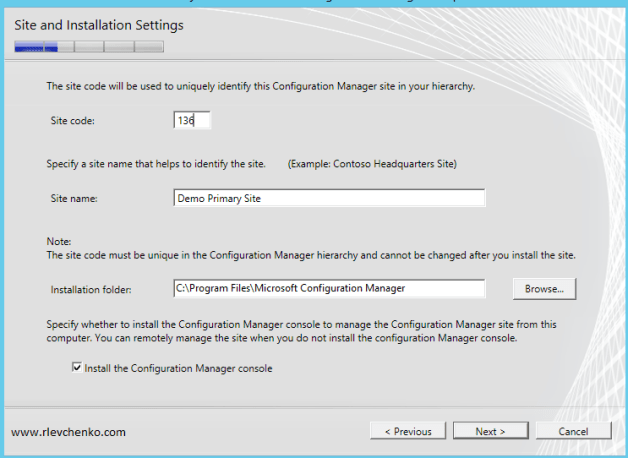Click the Contoso Headquarters Site example text
Viewport: 628px width, 458px height.
372,163
